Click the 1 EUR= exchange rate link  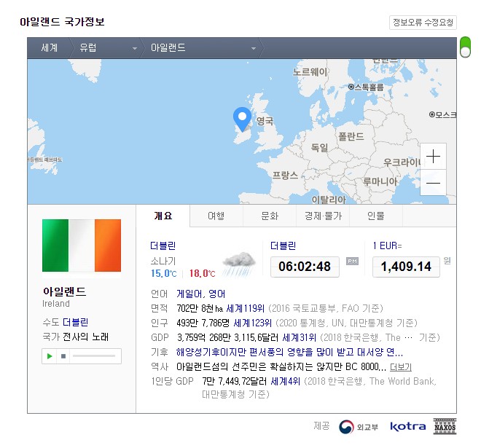[x=387, y=246]
